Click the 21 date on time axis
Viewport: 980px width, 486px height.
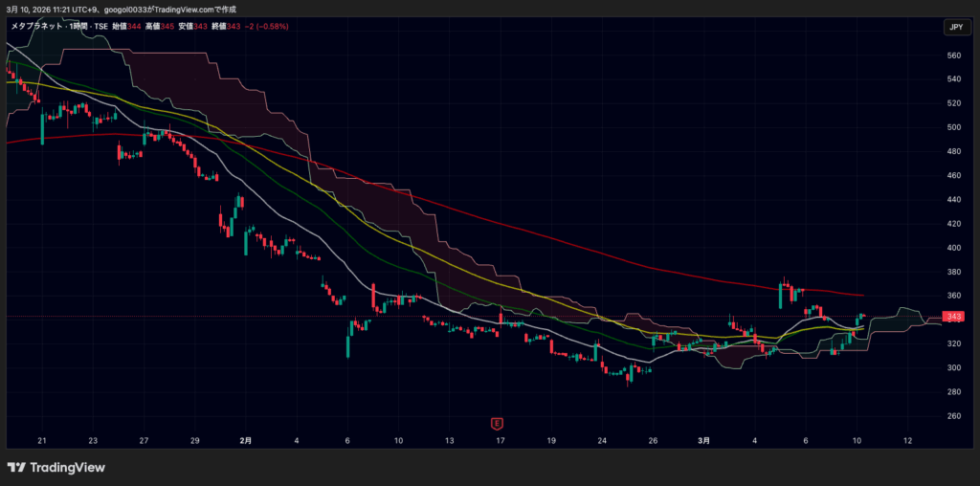click(x=42, y=441)
